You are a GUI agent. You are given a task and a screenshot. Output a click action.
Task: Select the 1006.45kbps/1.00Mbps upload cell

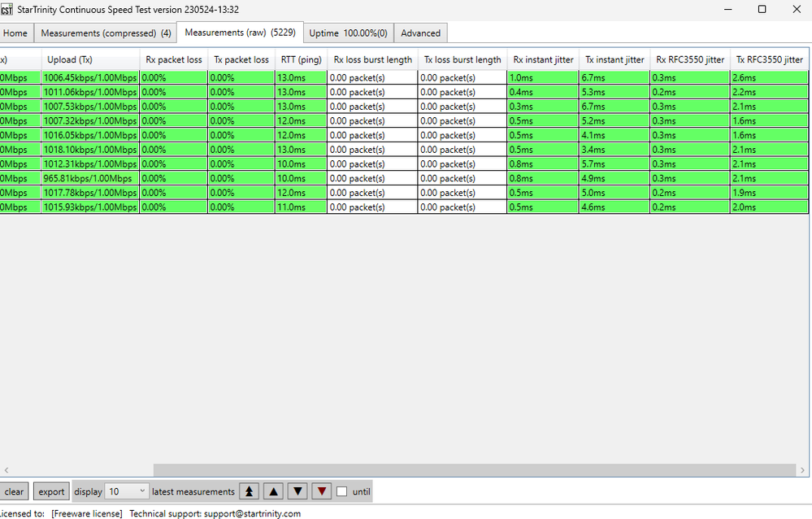(x=90, y=78)
